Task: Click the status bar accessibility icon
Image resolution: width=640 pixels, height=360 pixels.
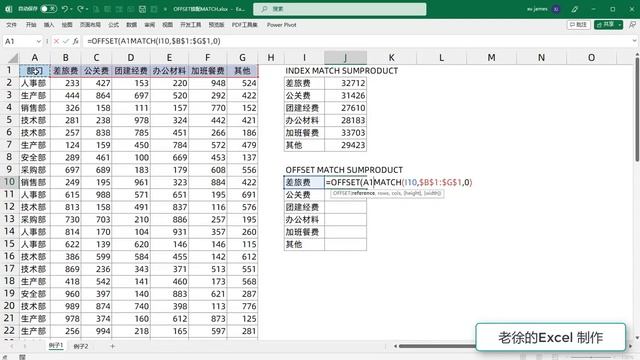Action: 22,357
